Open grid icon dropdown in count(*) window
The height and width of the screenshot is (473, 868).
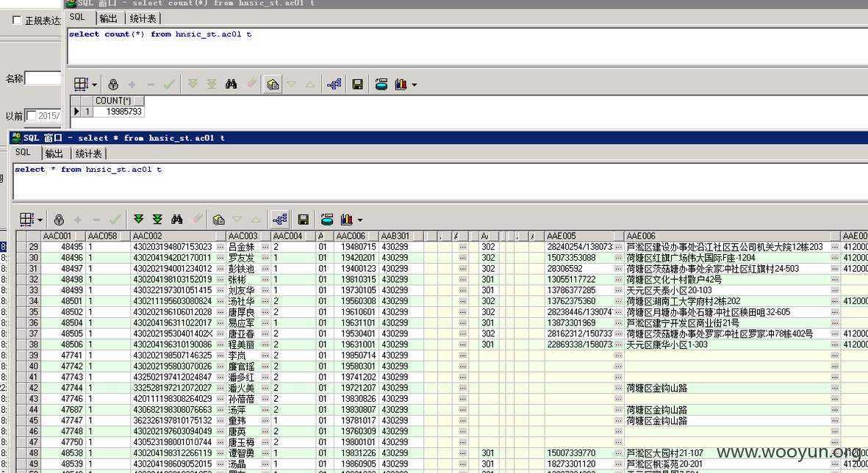tap(94, 84)
